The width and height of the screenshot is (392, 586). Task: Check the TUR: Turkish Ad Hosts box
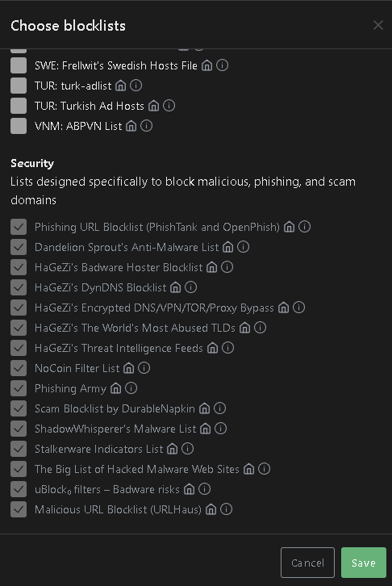tap(19, 106)
